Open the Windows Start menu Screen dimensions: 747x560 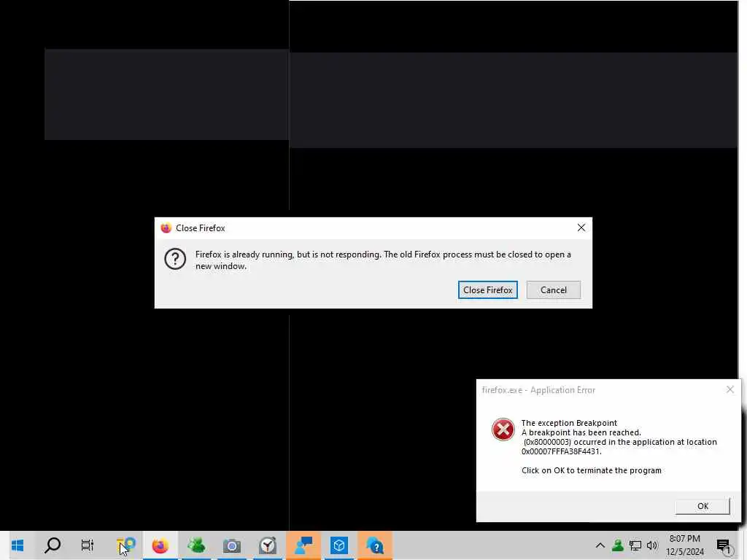[18, 545]
